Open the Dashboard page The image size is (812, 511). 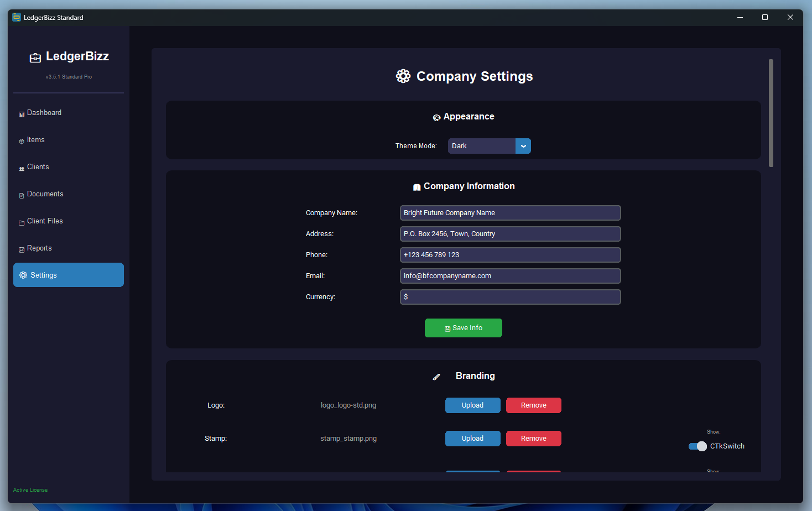[69, 113]
